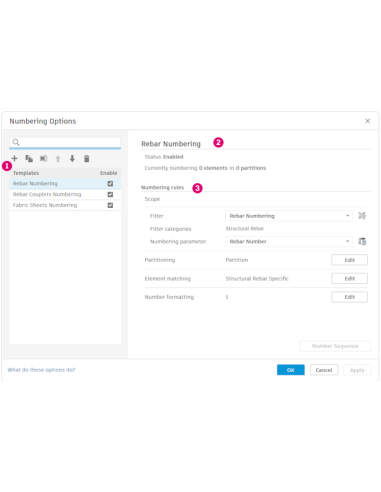Toggle Enable checkbox for Rebar Couplers Numbering
Viewport: 381px width, 492px height.
point(110,194)
